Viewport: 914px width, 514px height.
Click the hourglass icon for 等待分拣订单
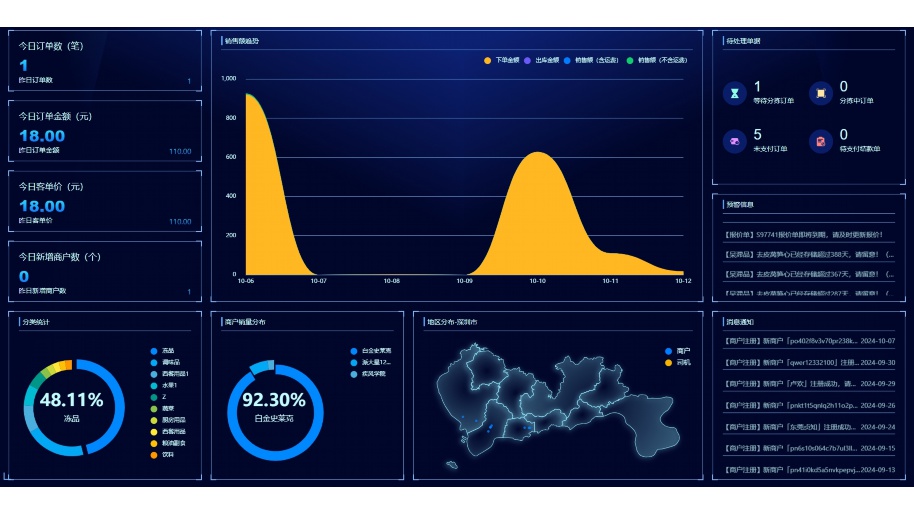click(734, 93)
